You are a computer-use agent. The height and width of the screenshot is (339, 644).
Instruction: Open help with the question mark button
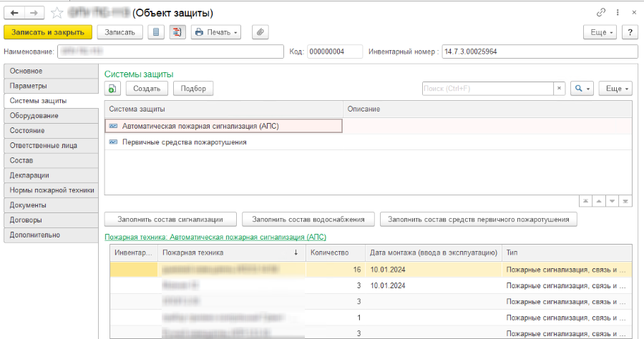pos(630,32)
